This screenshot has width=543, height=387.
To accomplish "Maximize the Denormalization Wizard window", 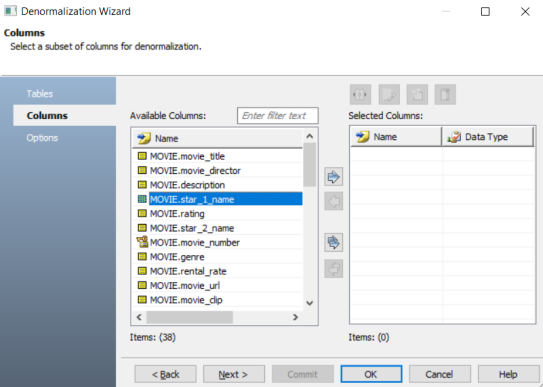I will coord(485,11).
